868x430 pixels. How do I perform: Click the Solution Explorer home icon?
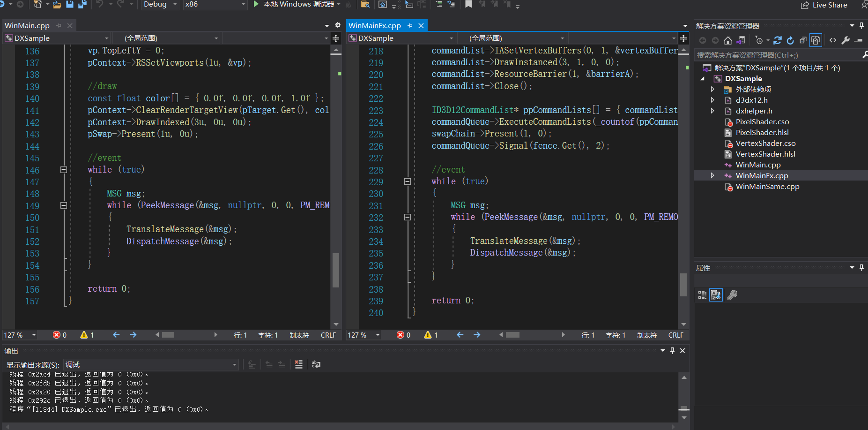click(x=727, y=40)
